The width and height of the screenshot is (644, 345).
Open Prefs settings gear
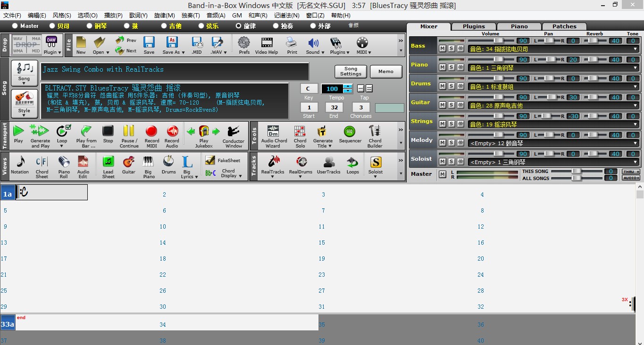(244, 45)
